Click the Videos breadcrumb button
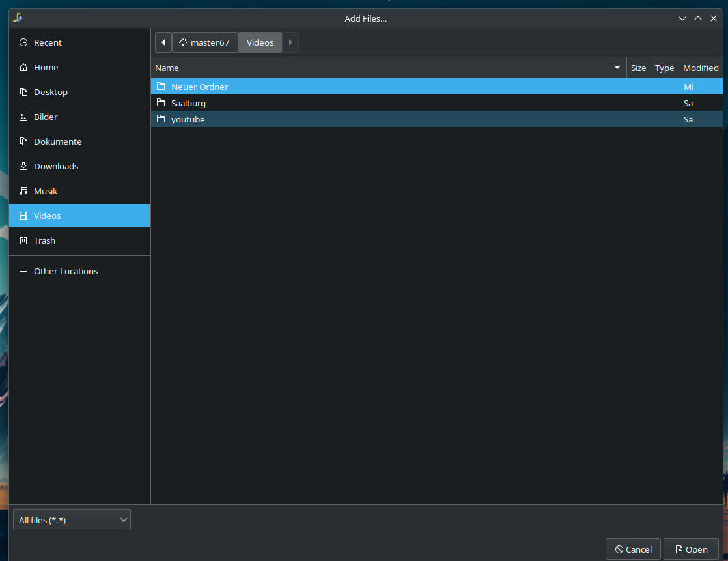Viewport: 728px width, 561px height. tap(260, 42)
